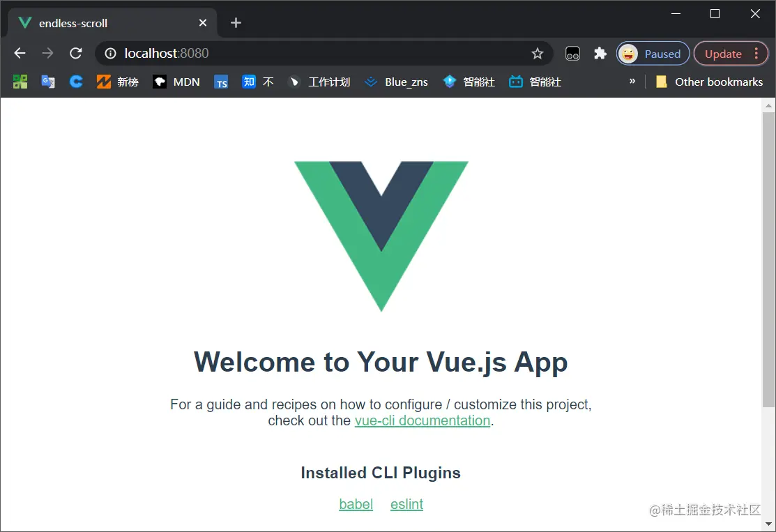Open the MDN bookmark

[176, 82]
